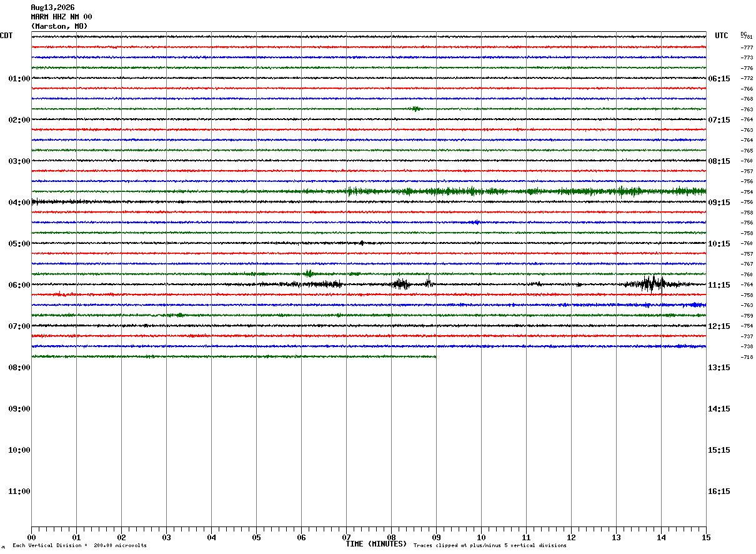Select the Aug13,2026 date label
This screenshot has height=554, width=756.
click(52, 8)
